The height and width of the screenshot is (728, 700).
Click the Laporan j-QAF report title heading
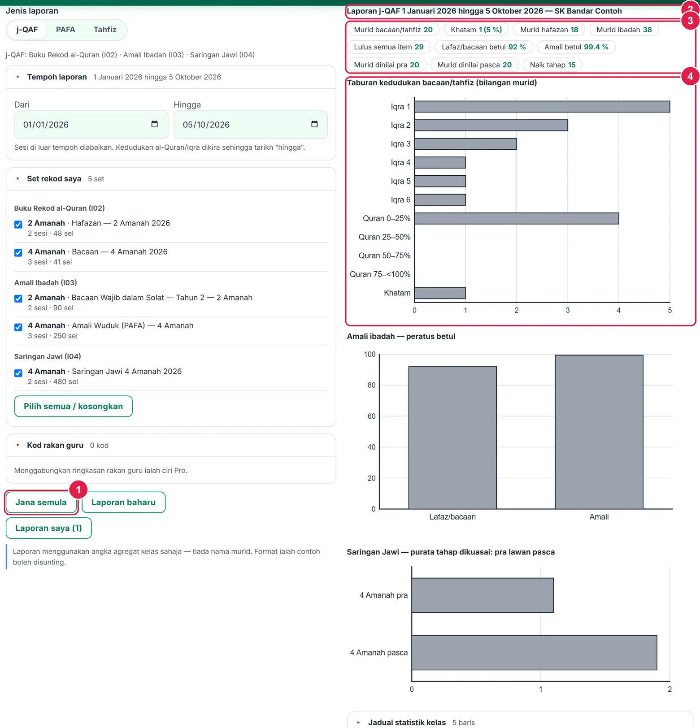484,11
